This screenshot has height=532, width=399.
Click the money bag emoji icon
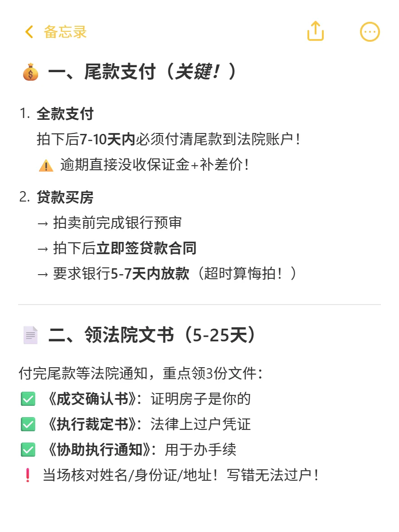30,72
